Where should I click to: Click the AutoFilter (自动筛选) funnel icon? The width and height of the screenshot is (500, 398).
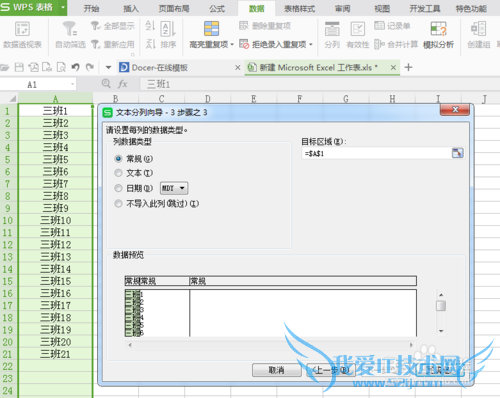70,29
